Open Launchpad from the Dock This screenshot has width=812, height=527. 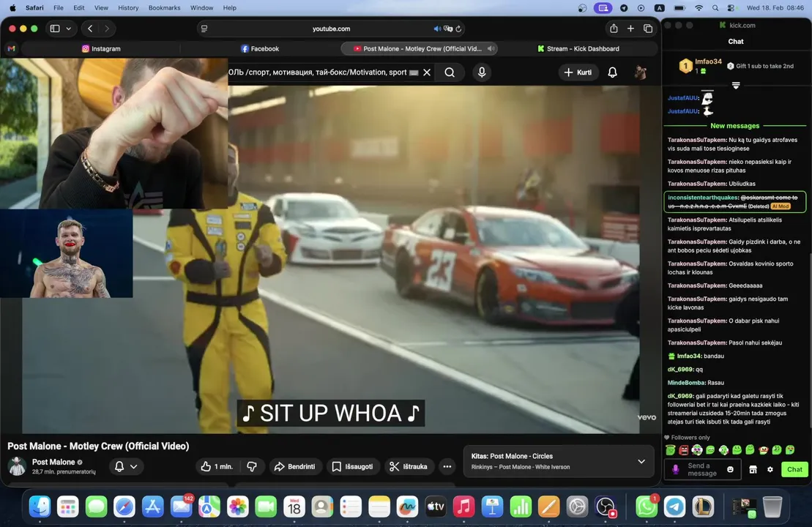click(x=68, y=507)
